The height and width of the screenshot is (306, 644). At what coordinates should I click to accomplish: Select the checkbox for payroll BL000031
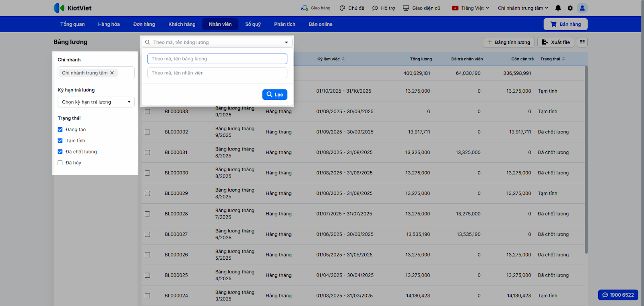(x=147, y=153)
